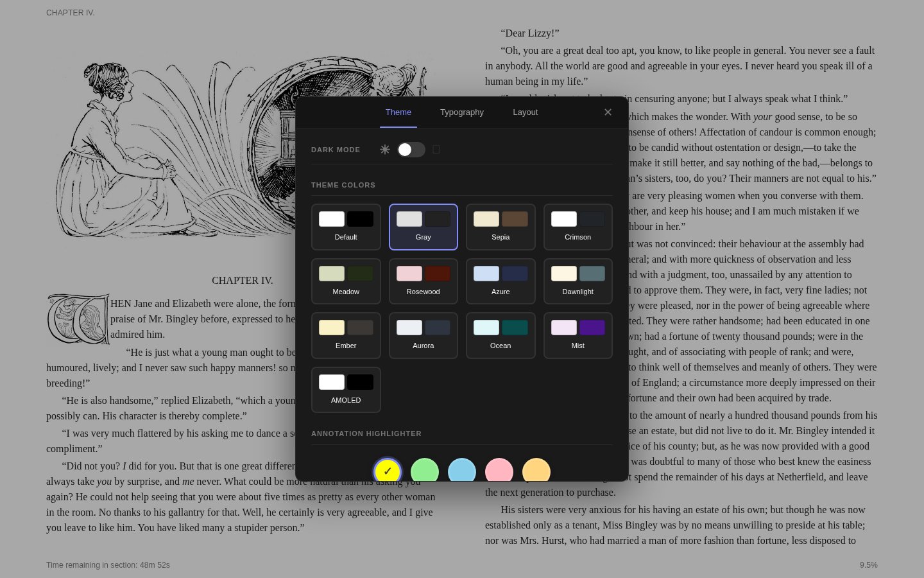
Task: Apply the Sepia theme
Action: click(x=501, y=227)
